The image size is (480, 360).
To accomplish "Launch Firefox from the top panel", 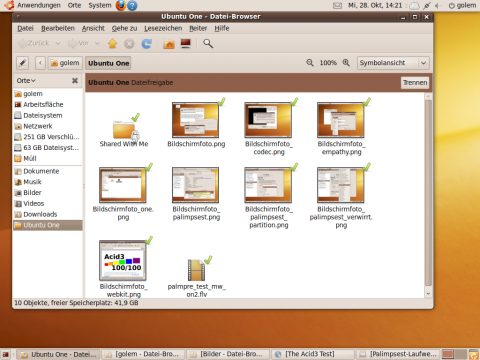I will point(121,5).
